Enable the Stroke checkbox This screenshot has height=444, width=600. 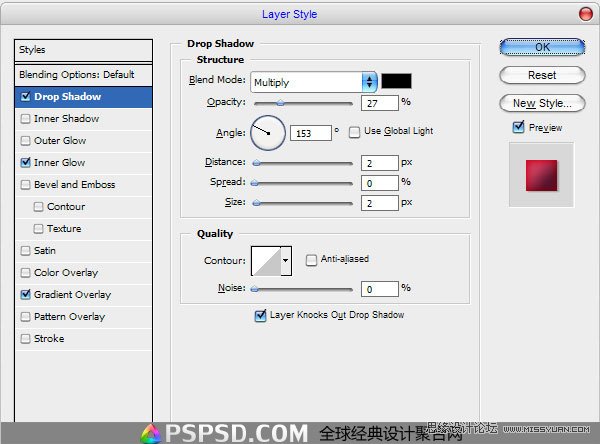click(26, 339)
